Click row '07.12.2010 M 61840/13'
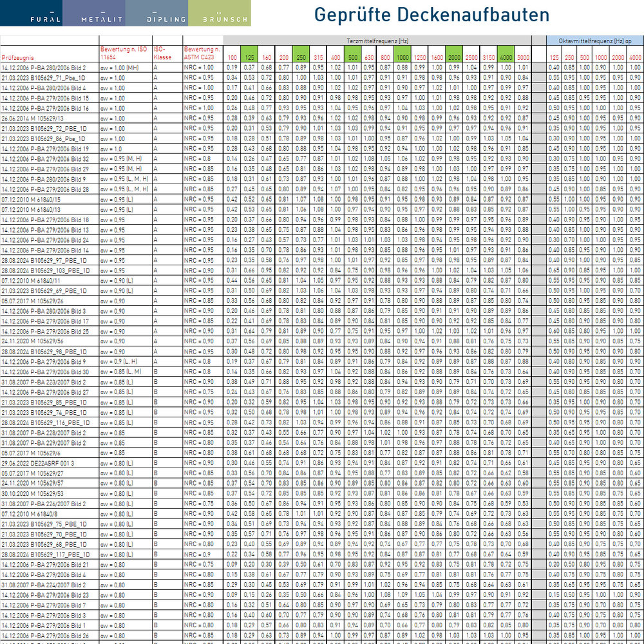Image resolution: width=644 pixels, height=644 pixels. point(321,209)
